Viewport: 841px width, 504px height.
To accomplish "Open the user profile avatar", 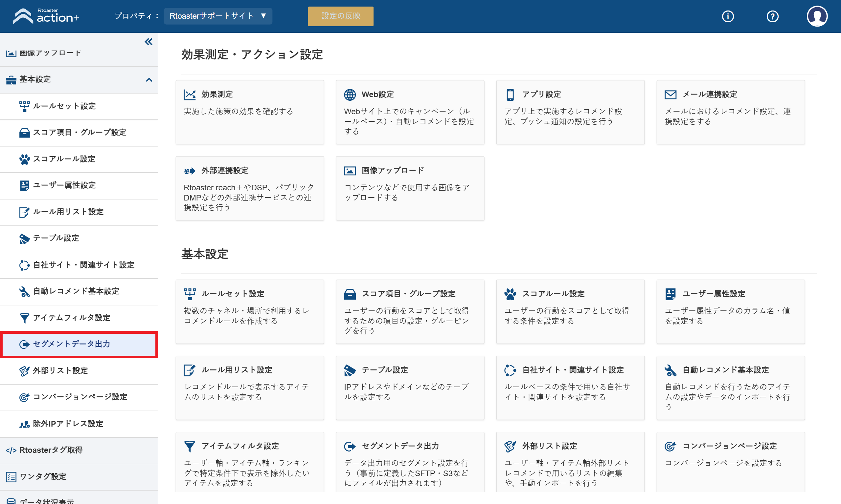I will [817, 16].
